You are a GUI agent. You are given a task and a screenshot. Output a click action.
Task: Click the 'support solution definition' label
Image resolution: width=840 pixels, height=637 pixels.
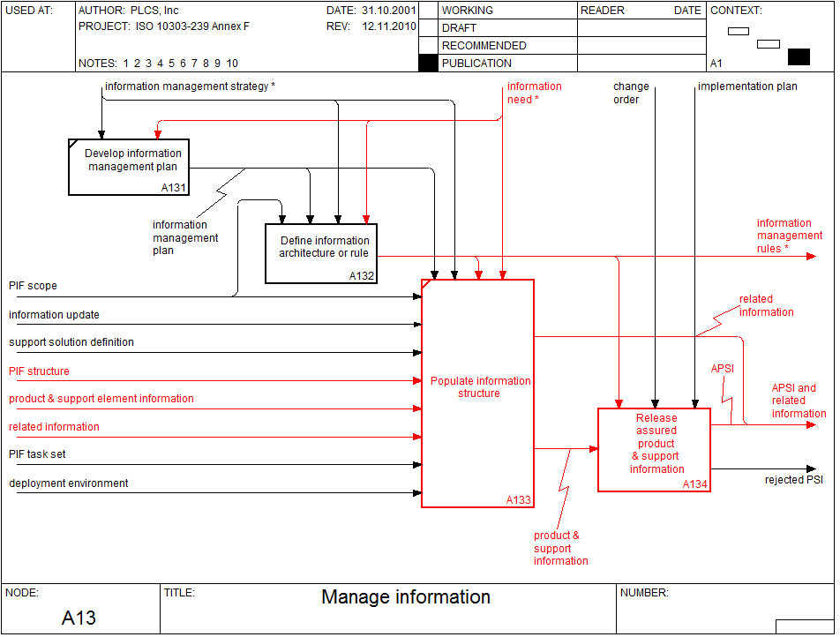71,341
